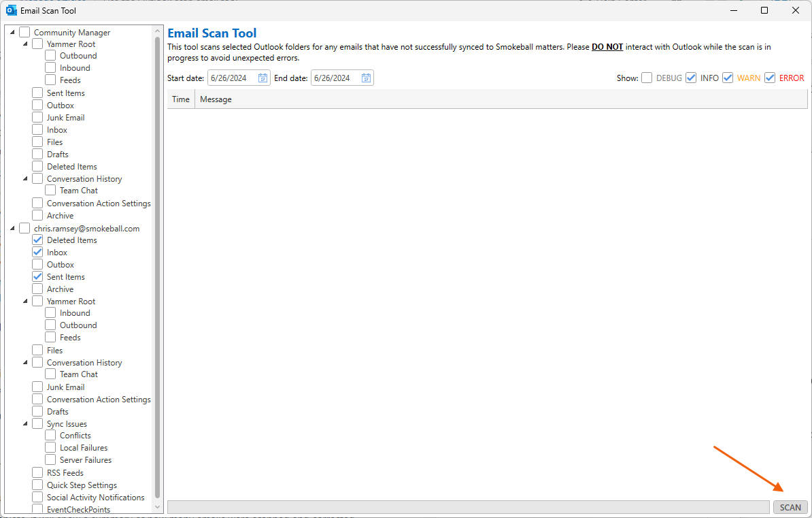Screen dimensions: 812x518
Task: Select Archive label under Community Manager
Action: [x=60, y=216]
